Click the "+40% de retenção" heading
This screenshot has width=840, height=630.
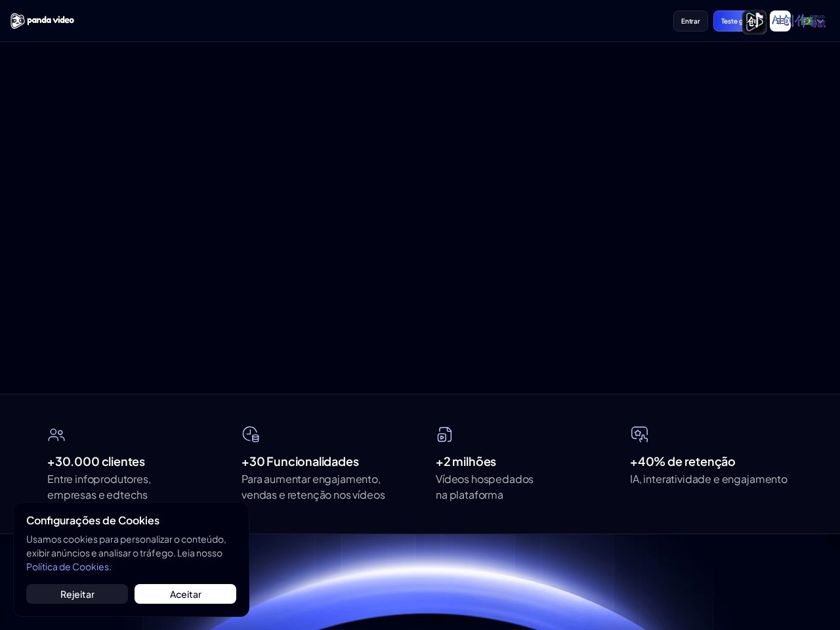(x=682, y=461)
